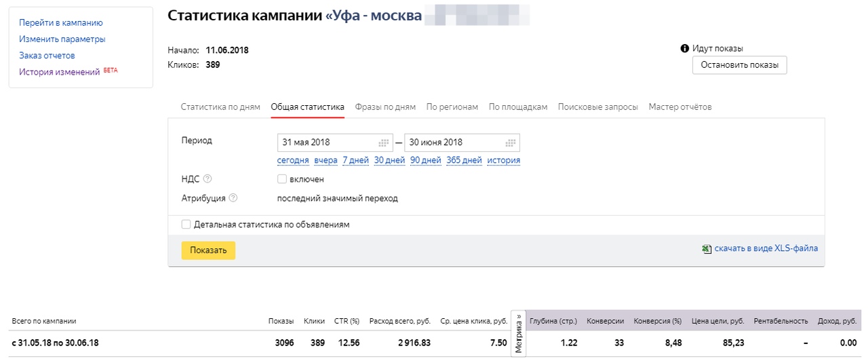This screenshot has width=868, height=361.
Task: Click row label с 31.05.18 по 30.06.18
Action: [x=55, y=343]
